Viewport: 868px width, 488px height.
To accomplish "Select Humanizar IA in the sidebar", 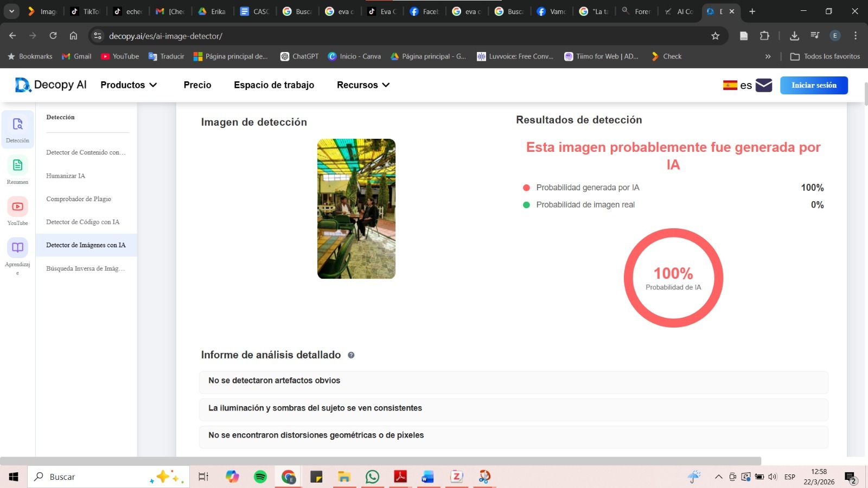I will 66,176.
